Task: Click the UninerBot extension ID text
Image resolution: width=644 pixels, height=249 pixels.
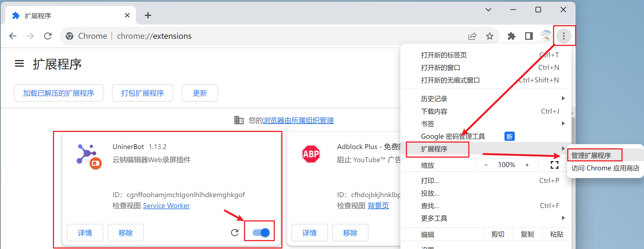Action: 179,195
